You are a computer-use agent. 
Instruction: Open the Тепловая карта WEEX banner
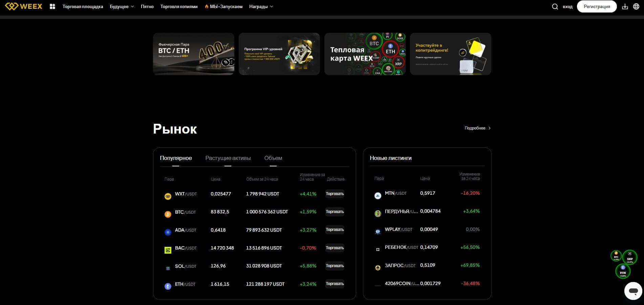365,54
